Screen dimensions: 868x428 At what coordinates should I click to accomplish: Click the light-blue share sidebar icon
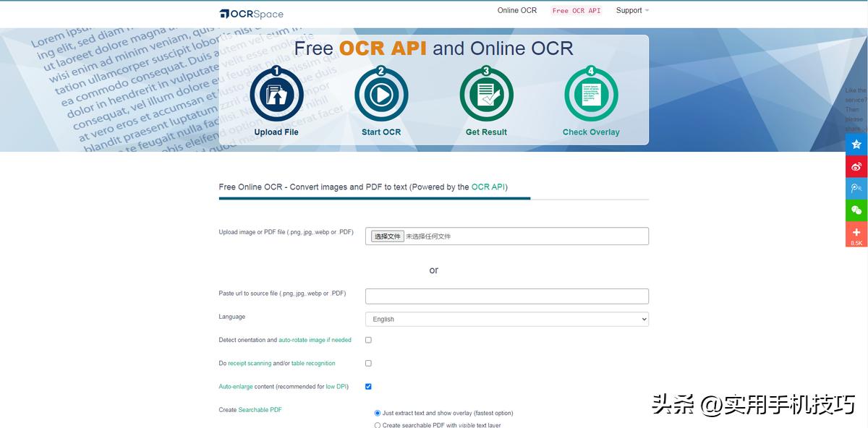point(856,188)
